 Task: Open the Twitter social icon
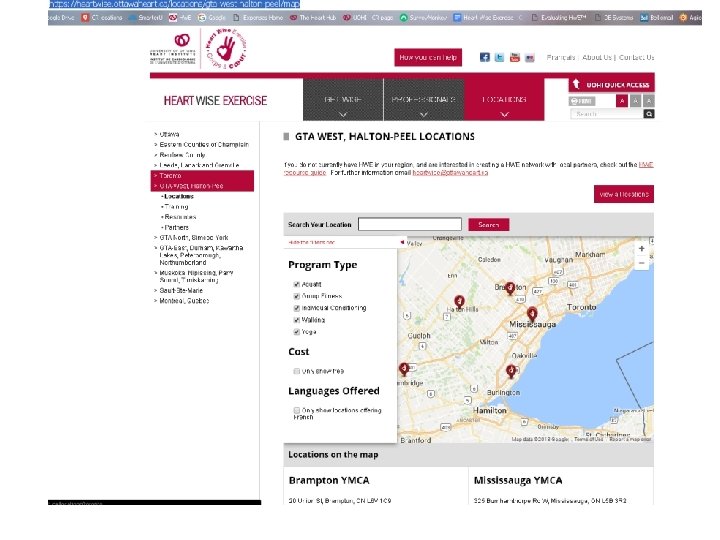pos(499,57)
